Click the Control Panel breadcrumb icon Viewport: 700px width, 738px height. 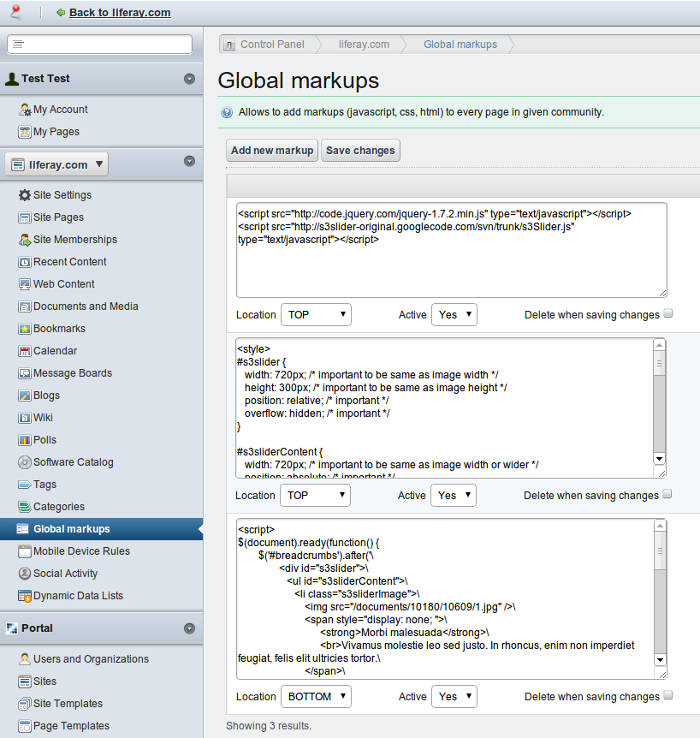[x=229, y=45]
